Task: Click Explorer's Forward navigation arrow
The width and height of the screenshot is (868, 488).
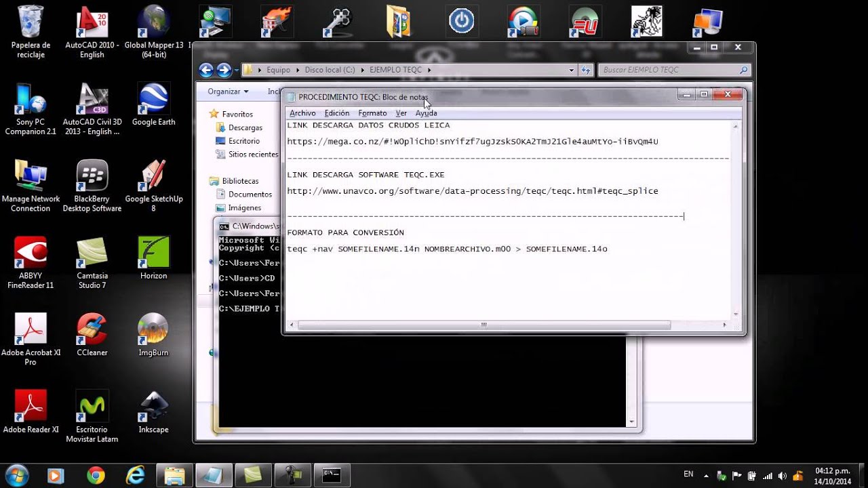Action: click(224, 70)
